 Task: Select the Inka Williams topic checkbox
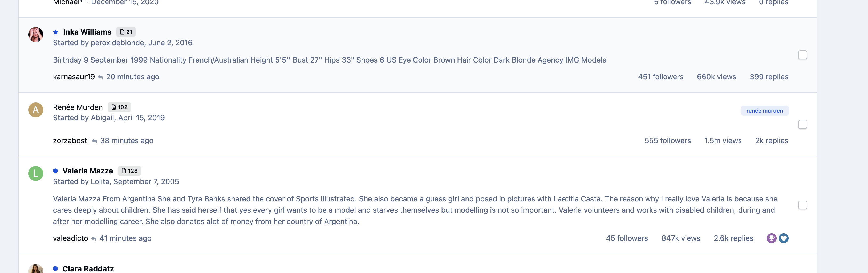coord(802,55)
